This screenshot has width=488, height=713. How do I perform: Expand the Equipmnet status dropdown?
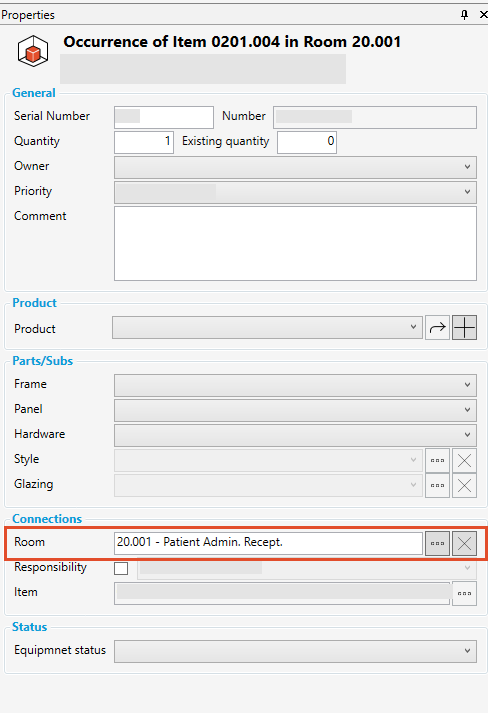pos(295,651)
